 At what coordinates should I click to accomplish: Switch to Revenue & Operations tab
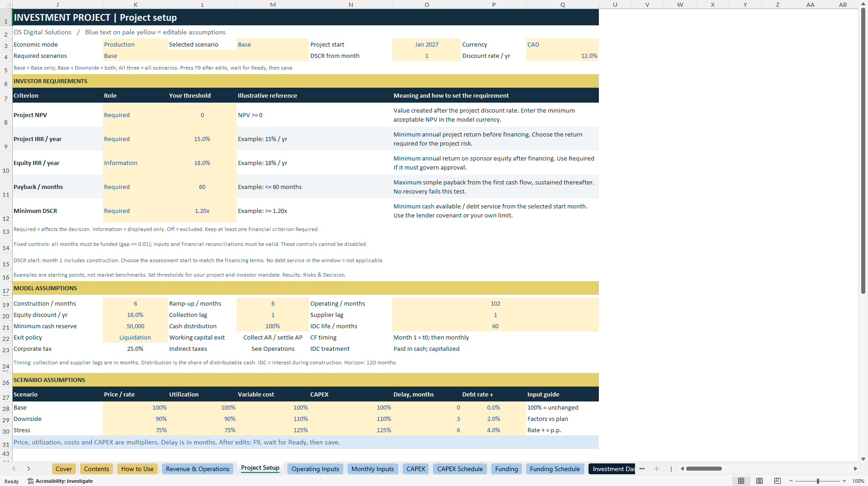198,469
